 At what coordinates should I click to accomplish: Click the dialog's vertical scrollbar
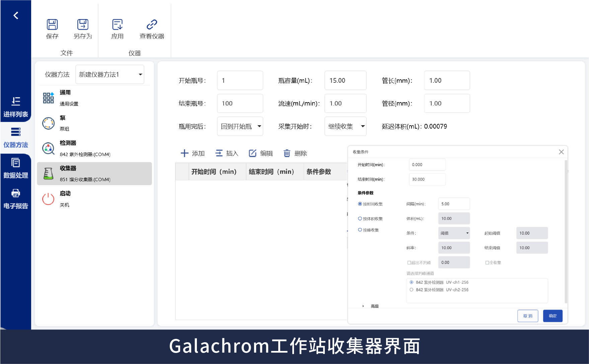click(566, 231)
